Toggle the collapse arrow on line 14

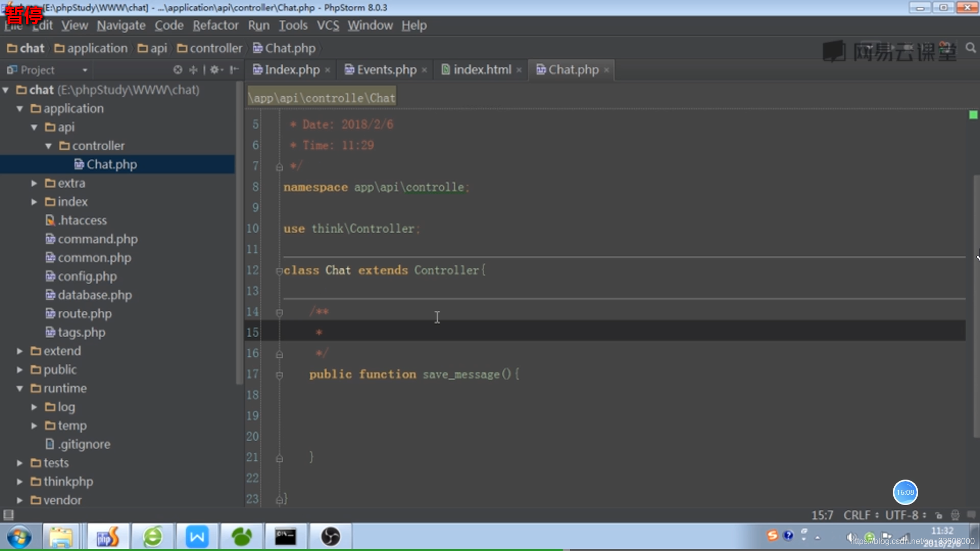(279, 312)
